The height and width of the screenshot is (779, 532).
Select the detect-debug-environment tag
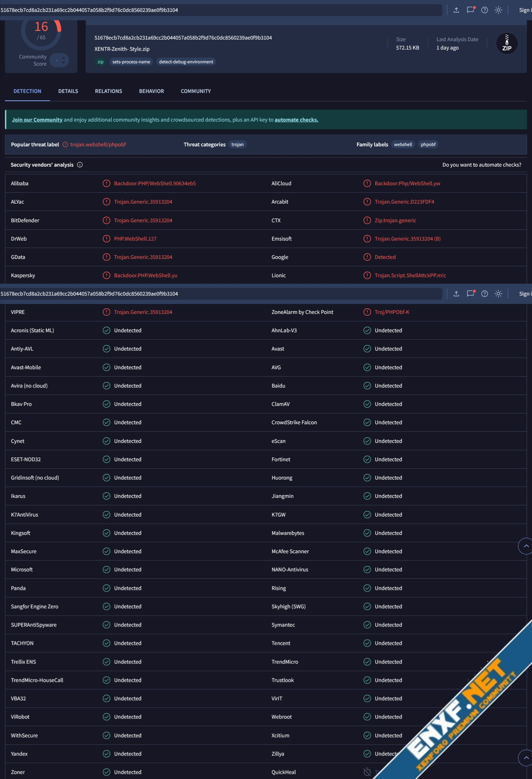coord(186,62)
